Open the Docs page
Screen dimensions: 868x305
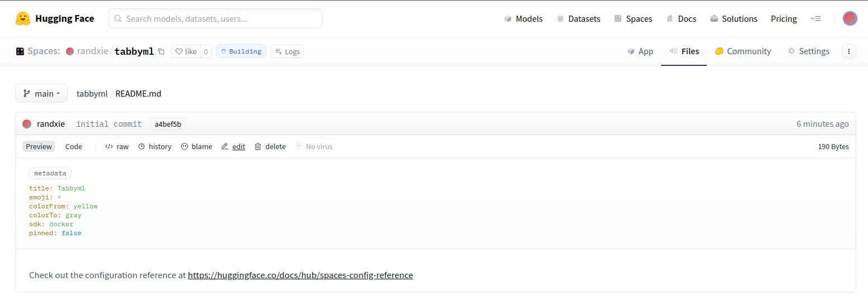pyautogui.click(x=681, y=18)
